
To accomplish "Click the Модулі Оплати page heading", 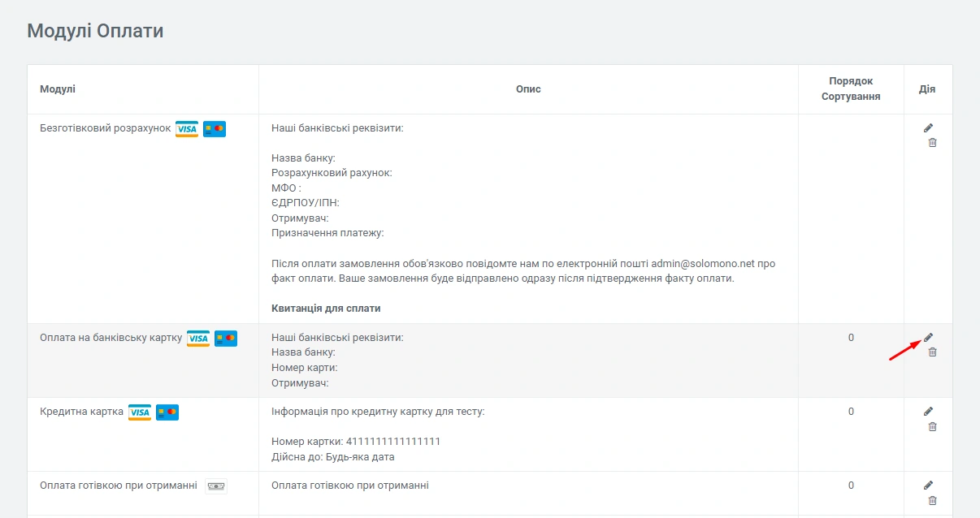I will pos(95,31).
